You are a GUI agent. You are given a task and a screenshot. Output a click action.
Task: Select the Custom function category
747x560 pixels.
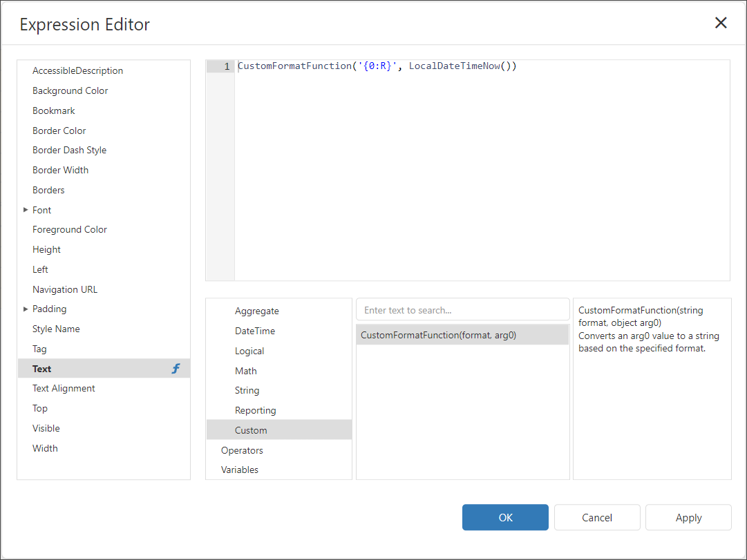pyautogui.click(x=279, y=430)
